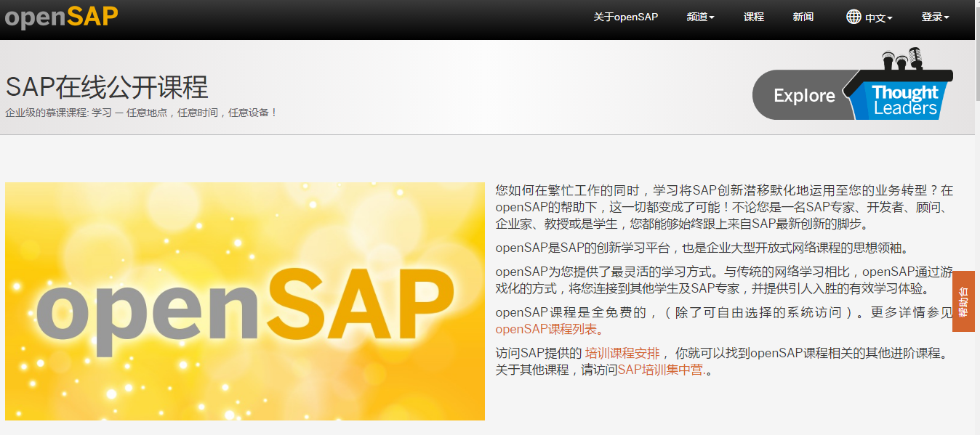Click the SAP在线公开课程 heading
This screenshot has height=435, width=980.
tap(107, 87)
